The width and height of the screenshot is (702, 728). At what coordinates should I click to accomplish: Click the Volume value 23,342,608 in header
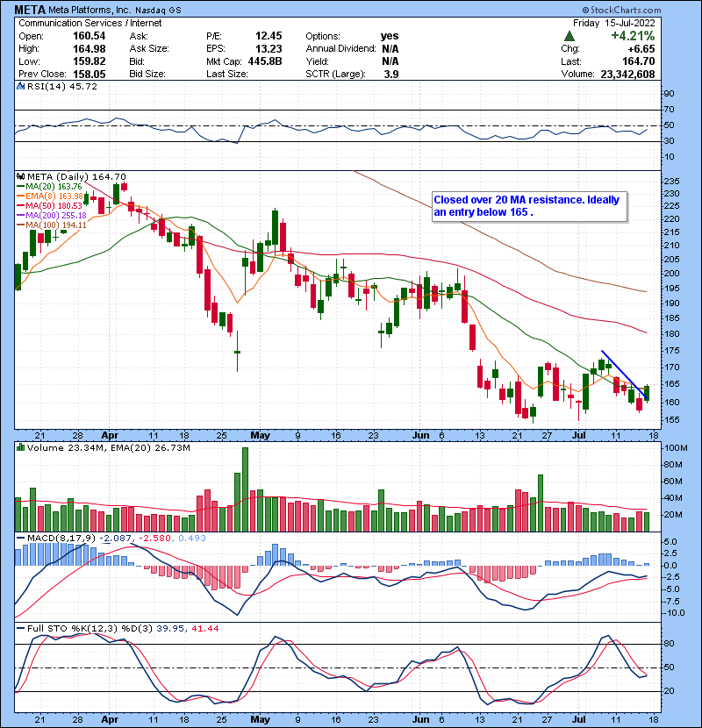click(627, 75)
